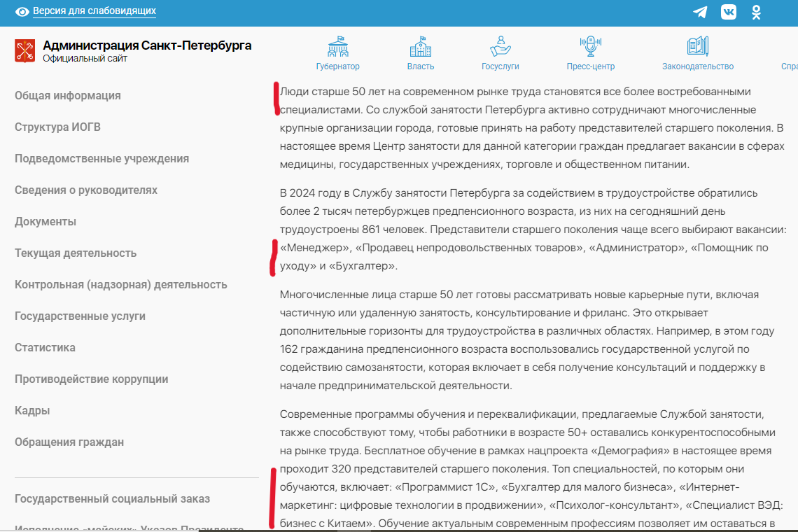Click the Администрация Санкт-Петербурга site title
This screenshot has width=798, height=532.
(148, 45)
